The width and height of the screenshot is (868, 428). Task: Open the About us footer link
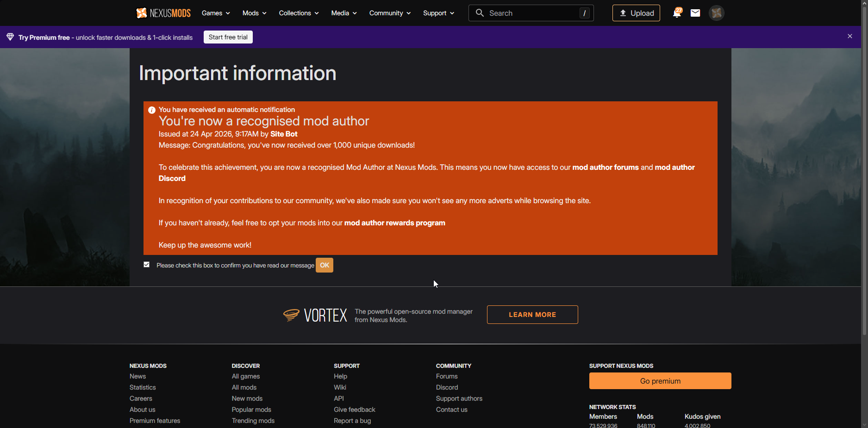point(143,409)
